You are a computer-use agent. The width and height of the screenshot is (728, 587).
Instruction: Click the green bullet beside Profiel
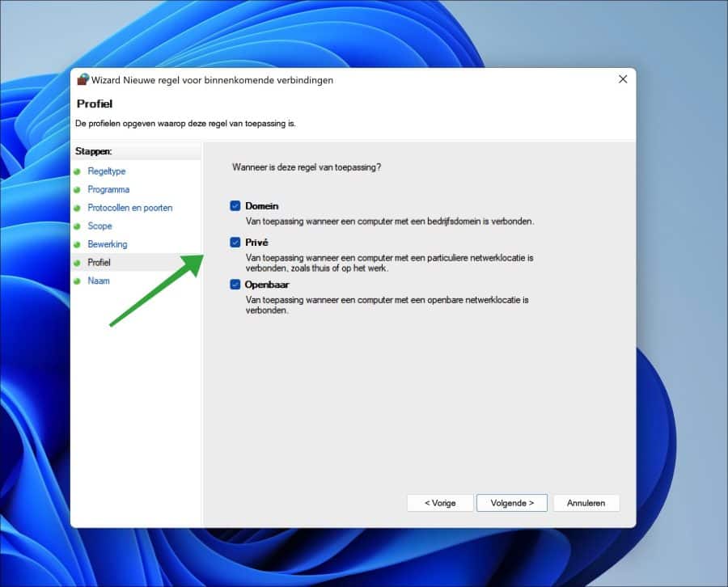click(77, 263)
